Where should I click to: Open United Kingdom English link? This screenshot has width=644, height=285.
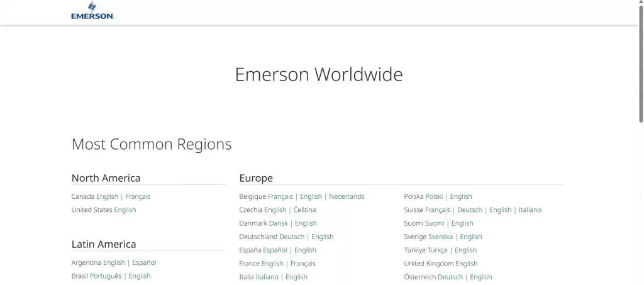coord(467,264)
